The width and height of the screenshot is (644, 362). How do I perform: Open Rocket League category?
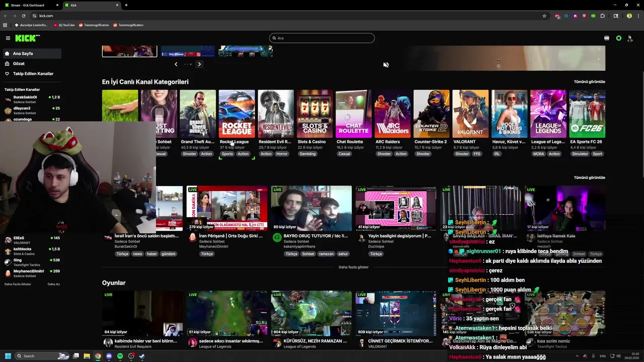pos(236,114)
